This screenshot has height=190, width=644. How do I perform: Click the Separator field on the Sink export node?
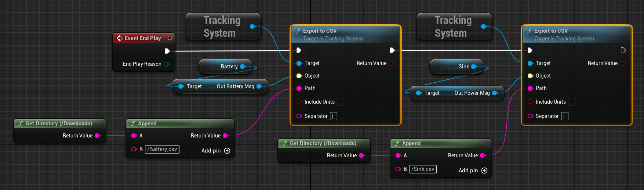565,116
